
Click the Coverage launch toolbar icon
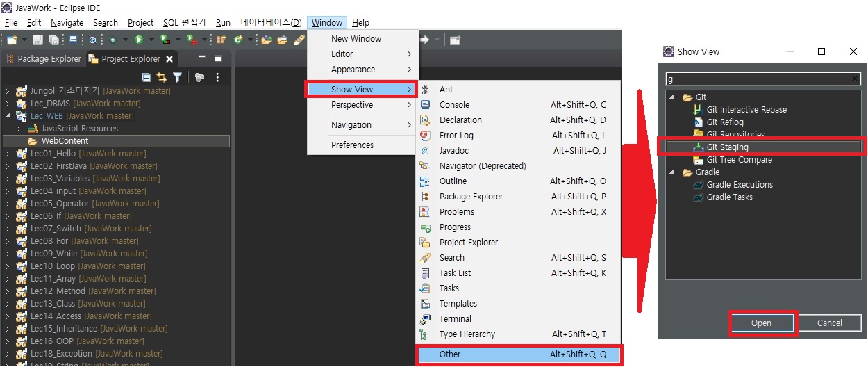click(165, 40)
